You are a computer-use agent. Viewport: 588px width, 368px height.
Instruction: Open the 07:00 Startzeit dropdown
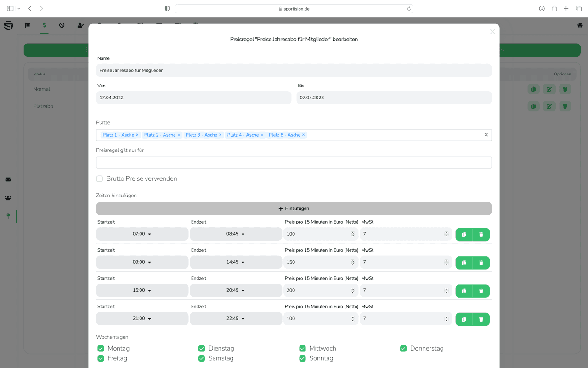click(142, 234)
